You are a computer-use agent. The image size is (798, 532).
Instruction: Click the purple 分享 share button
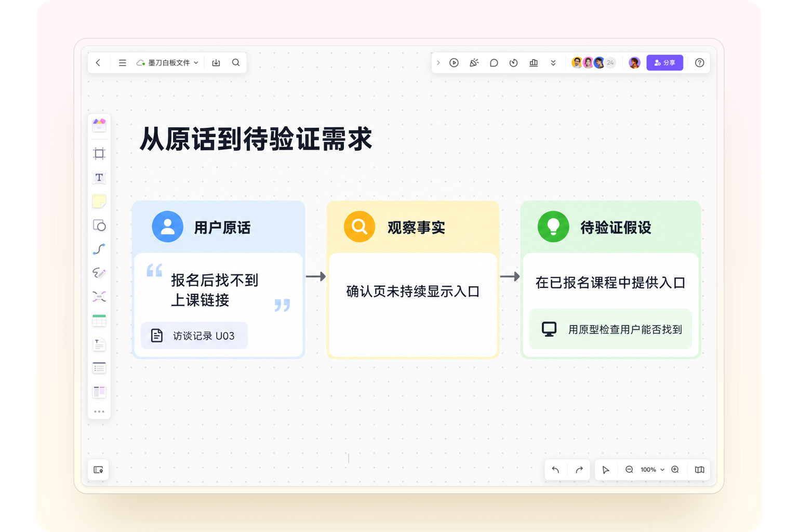[x=664, y=63]
